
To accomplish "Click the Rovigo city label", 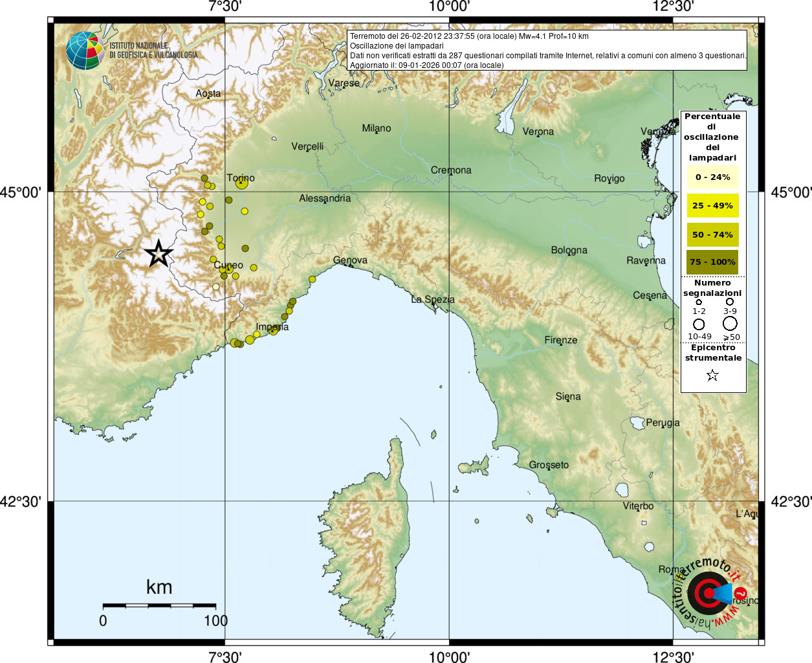I will point(609,178).
